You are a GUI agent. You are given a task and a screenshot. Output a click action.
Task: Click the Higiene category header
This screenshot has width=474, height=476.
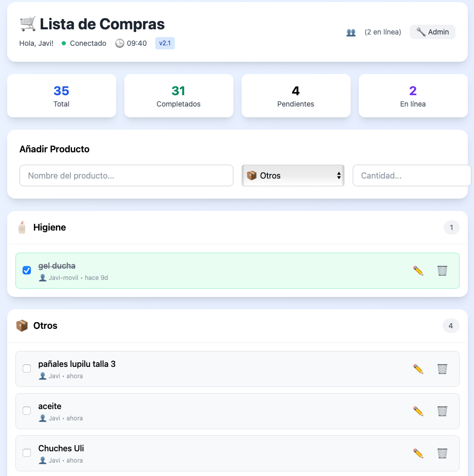[49, 227]
